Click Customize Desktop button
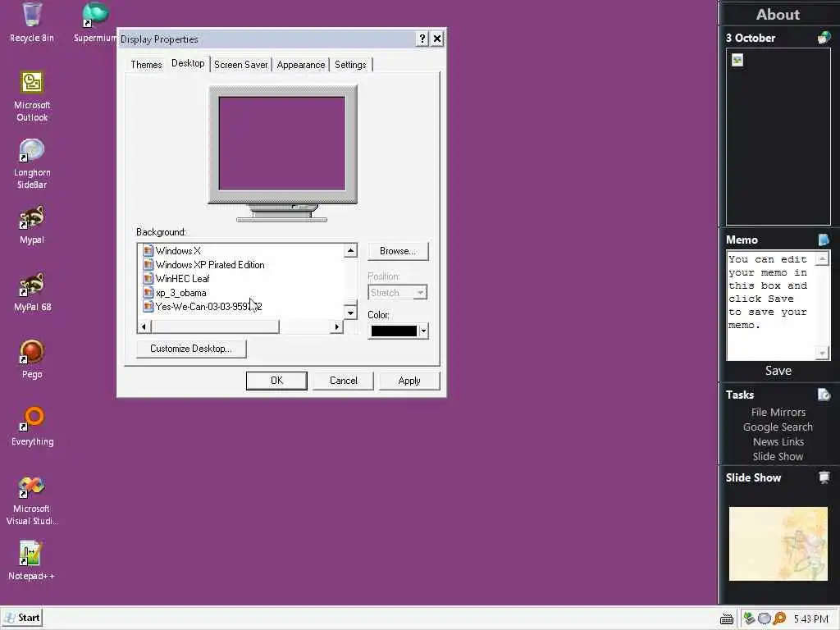This screenshot has height=630, width=840. 191,349
